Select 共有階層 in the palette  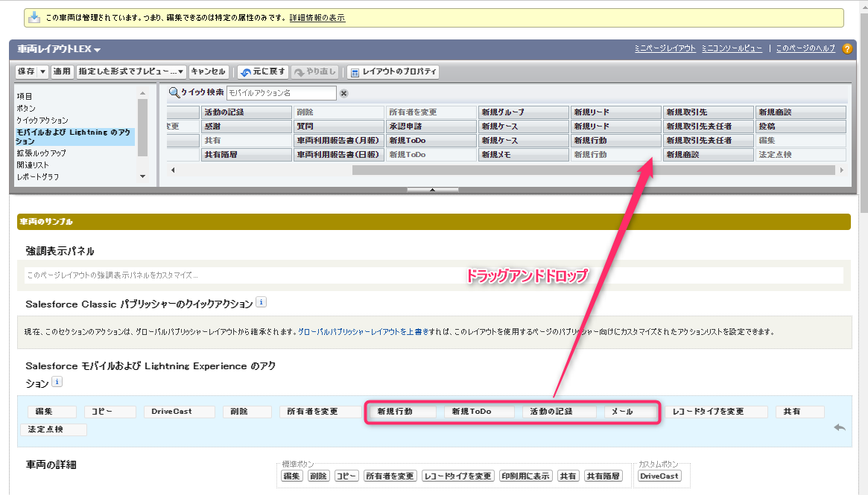247,156
